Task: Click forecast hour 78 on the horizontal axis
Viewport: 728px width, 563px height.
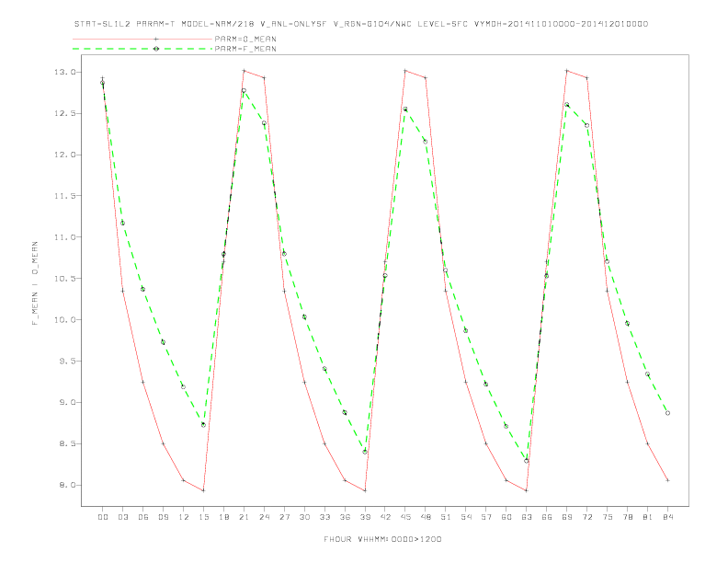Action: pos(627,517)
